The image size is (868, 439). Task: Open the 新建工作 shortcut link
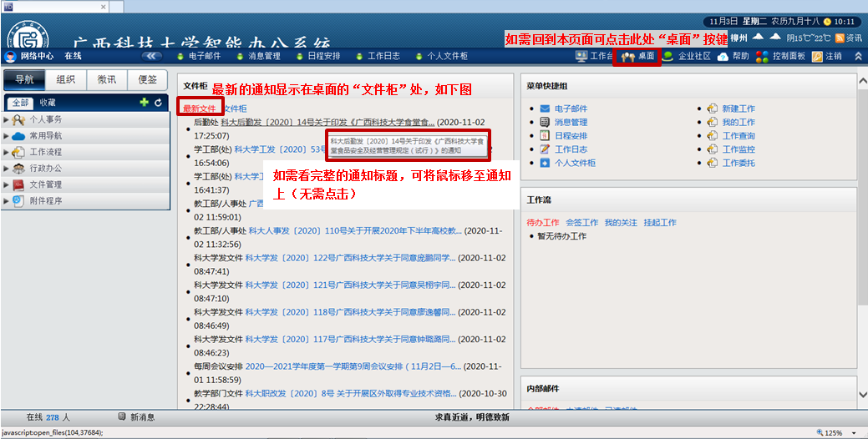coord(738,108)
